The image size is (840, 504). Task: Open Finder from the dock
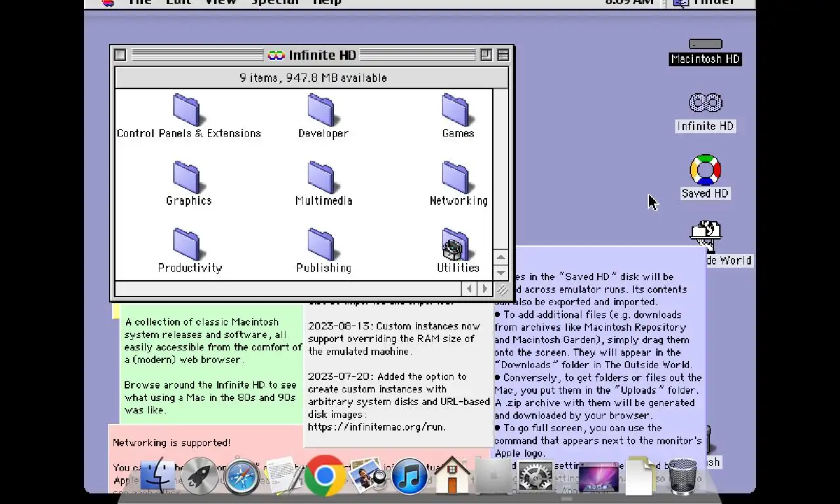pos(157,476)
